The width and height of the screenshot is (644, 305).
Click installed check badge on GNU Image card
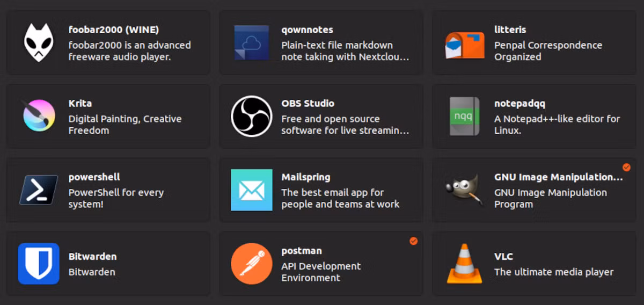[x=626, y=168]
